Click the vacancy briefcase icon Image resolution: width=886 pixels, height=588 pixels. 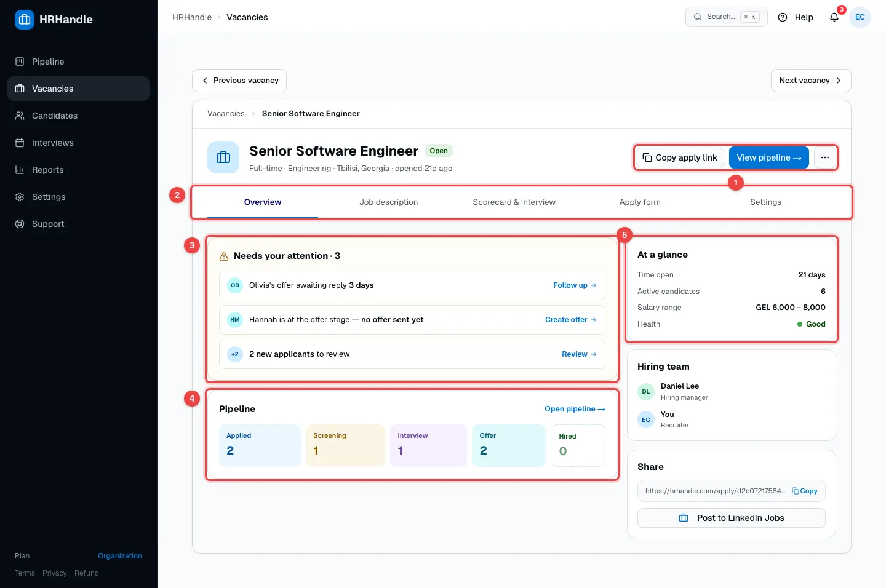click(223, 157)
